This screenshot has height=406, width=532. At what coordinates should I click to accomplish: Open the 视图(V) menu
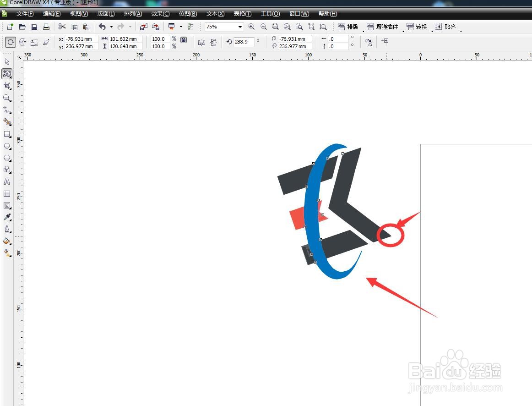point(79,14)
